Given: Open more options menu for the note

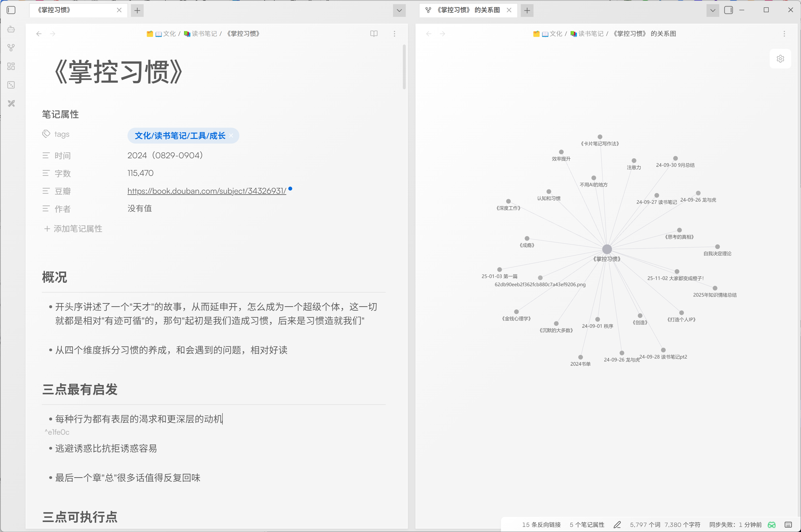Looking at the screenshot, I should point(395,34).
